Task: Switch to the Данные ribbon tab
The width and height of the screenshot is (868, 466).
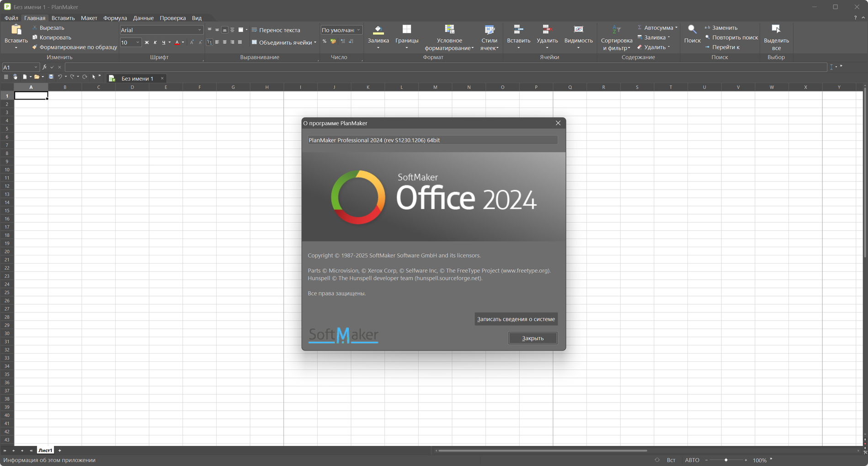Action: pyautogui.click(x=143, y=18)
